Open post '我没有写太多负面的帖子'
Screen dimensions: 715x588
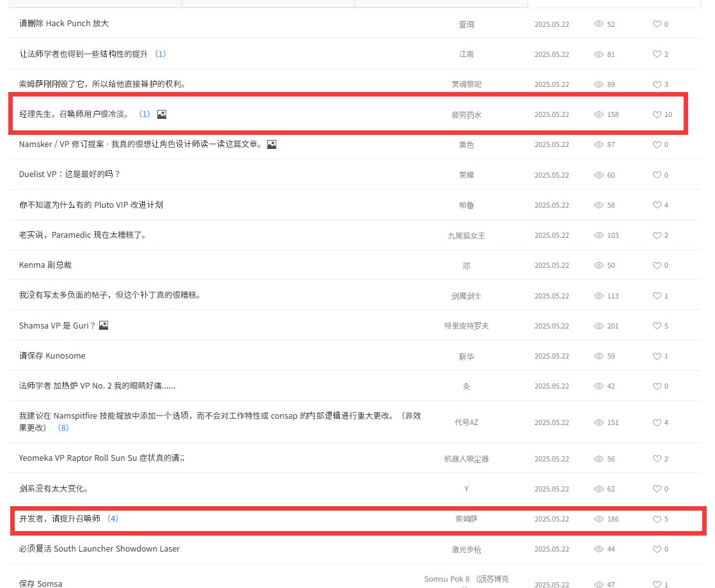coord(110,295)
